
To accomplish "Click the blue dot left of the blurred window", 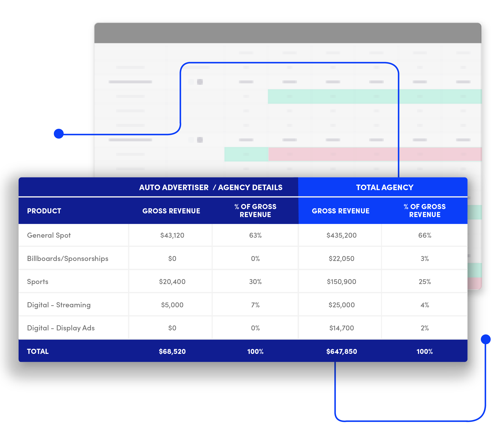I will [59, 134].
